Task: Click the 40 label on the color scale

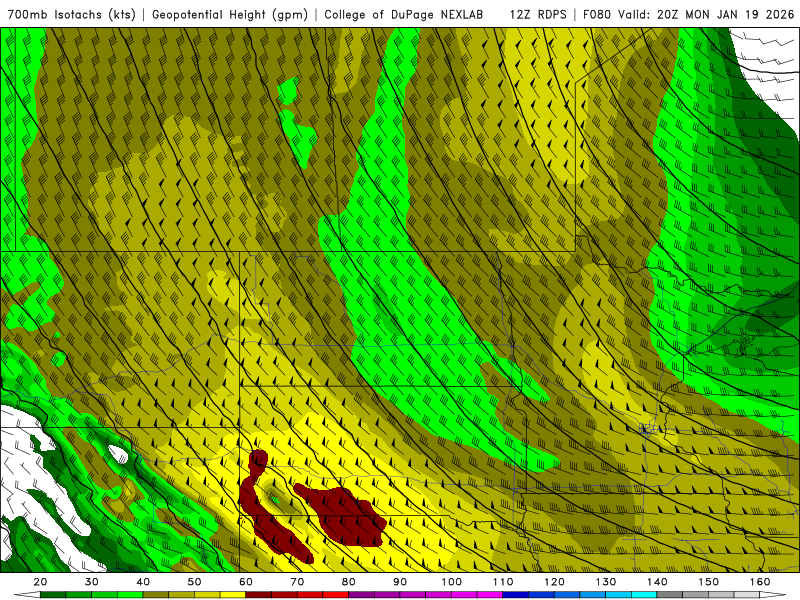Action: tap(143, 582)
